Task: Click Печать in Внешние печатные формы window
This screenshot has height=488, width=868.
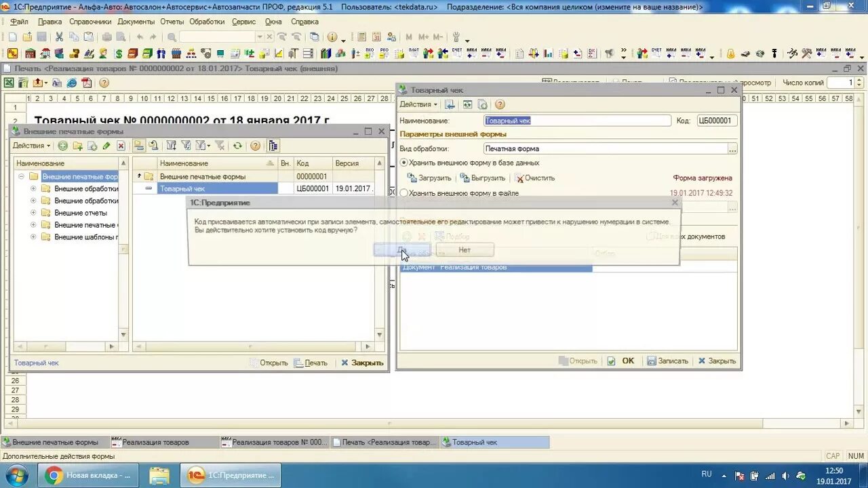Action: [x=311, y=363]
